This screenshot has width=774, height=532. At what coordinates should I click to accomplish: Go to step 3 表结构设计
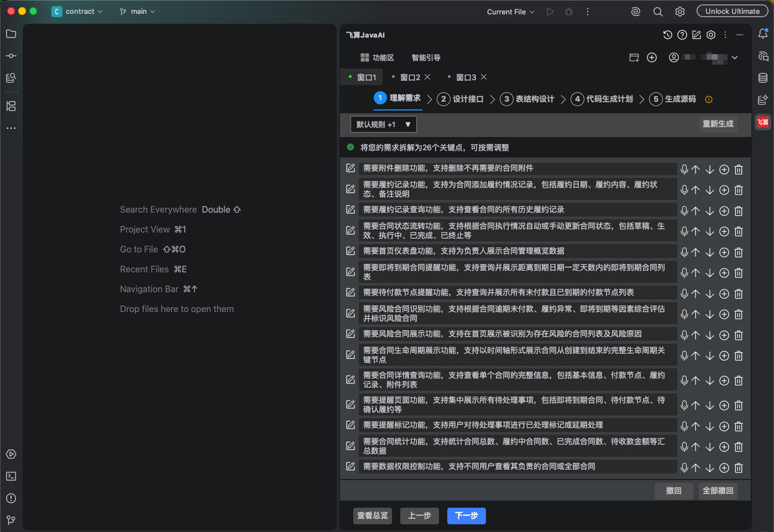click(527, 99)
